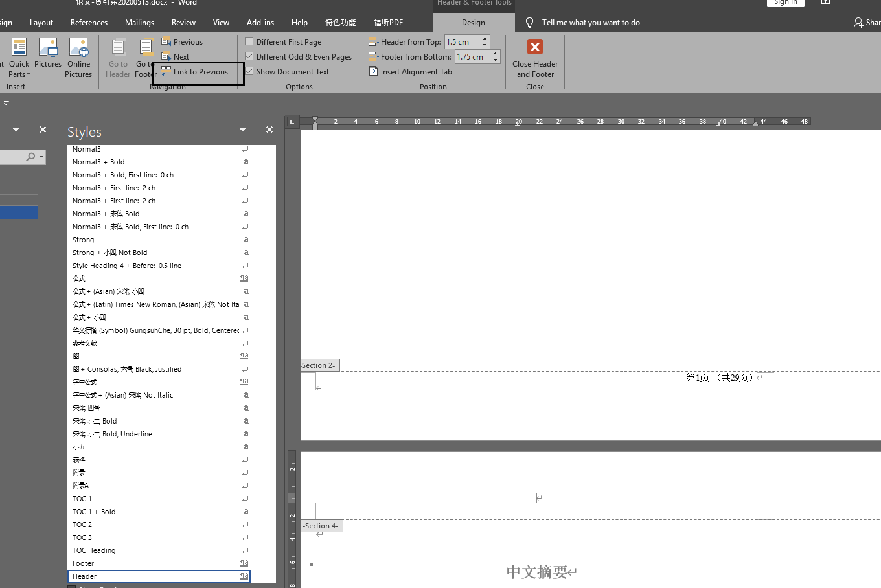Click the Section 4 header label
881x588 pixels.
pos(321,526)
